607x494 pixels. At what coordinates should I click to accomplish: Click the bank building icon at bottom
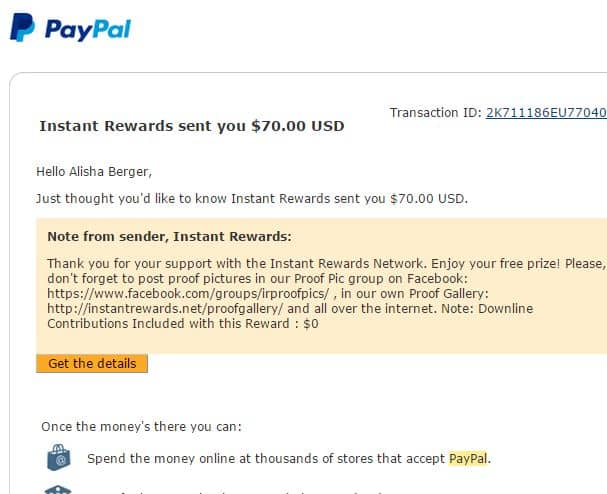point(58,490)
